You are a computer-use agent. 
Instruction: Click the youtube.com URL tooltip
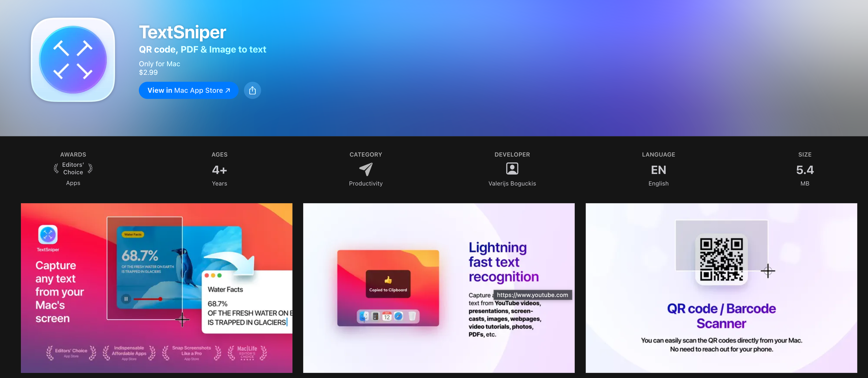pos(532,295)
